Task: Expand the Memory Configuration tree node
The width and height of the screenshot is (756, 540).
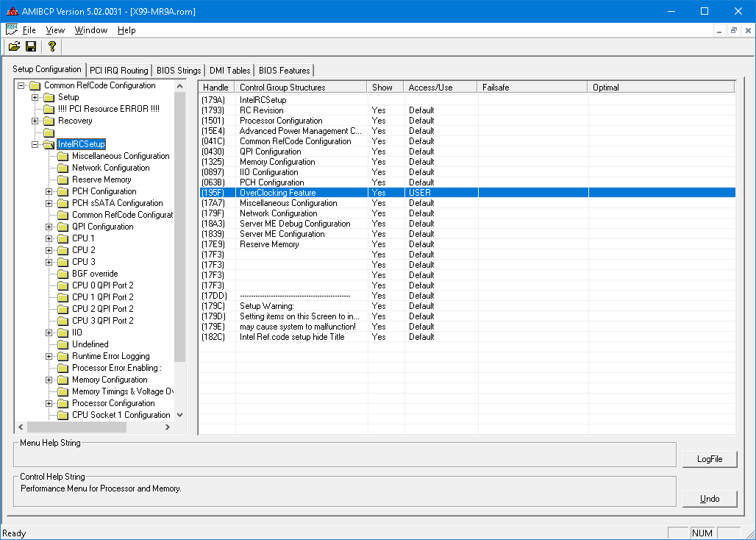Action: coord(49,380)
